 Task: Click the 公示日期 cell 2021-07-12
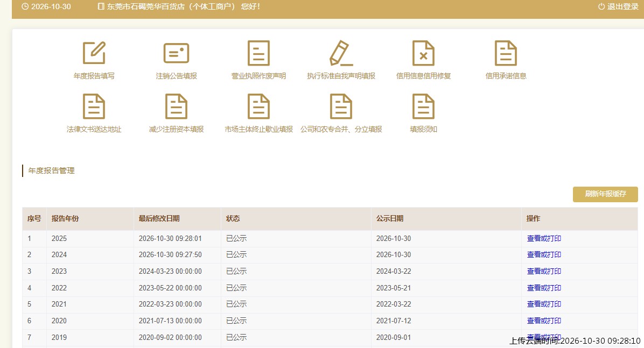coord(394,321)
